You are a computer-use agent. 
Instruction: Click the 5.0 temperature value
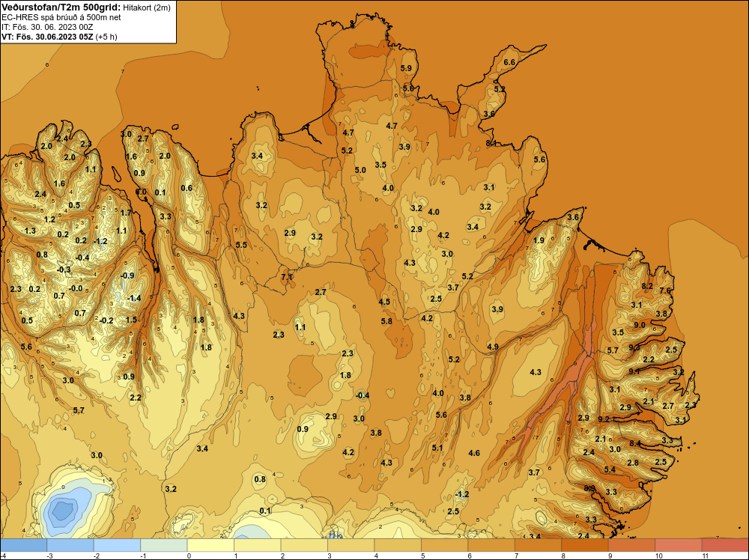[x=360, y=170]
